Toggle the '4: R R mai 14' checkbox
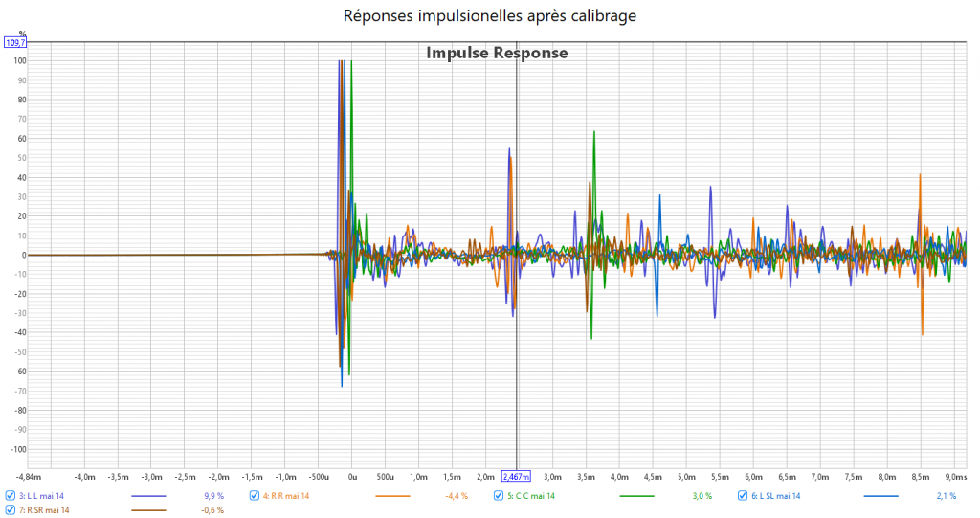980x518 pixels. coord(255,496)
